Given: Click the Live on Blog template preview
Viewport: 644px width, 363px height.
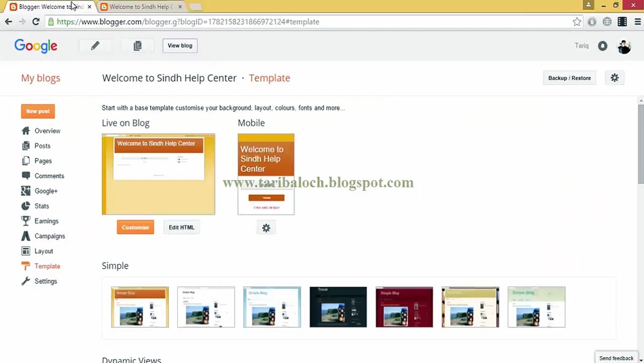Looking at the screenshot, I should 158,174.
